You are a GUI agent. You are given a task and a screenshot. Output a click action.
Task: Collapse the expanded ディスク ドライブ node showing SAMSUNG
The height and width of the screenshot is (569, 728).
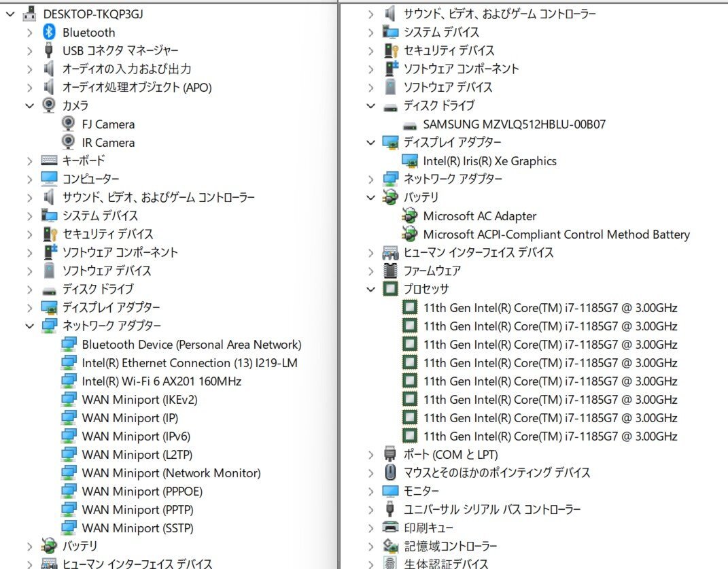[371, 105]
